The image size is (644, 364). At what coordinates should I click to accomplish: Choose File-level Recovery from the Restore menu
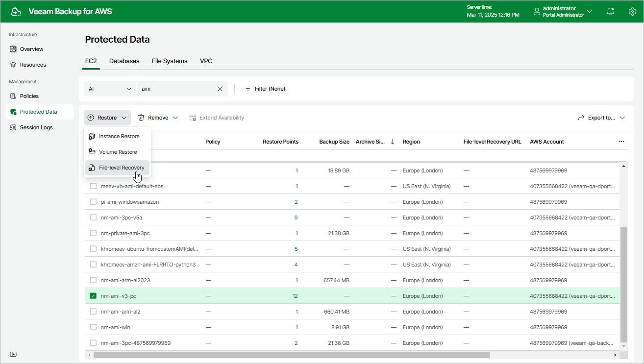pyautogui.click(x=122, y=167)
